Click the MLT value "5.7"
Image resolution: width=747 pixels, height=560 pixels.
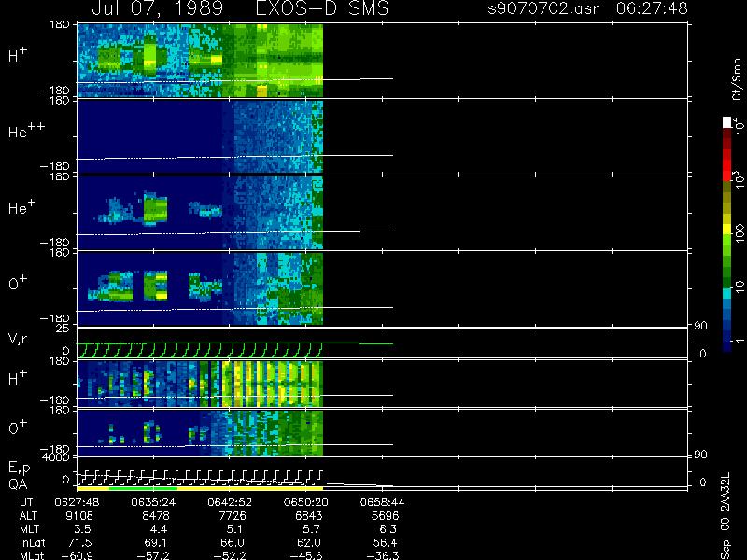pos(311,529)
